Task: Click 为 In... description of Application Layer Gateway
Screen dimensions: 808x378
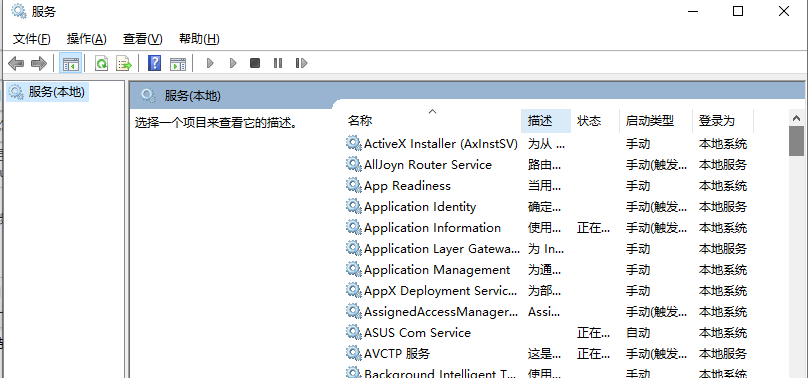Action: coord(546,249)
